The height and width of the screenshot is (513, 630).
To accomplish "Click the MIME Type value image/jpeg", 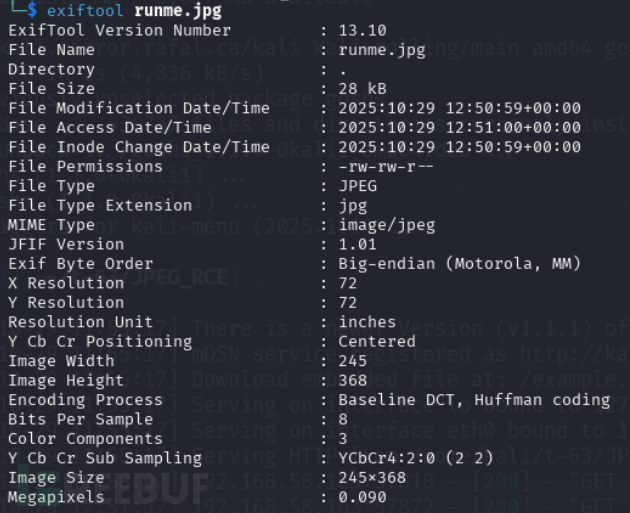I will point(386,225).
